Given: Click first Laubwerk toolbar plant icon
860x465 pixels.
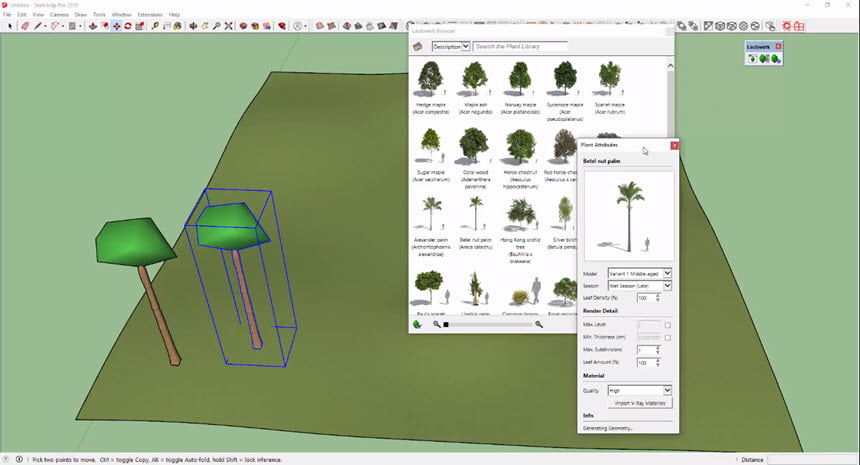Looking at the screenshot, I should pos(752,59).
